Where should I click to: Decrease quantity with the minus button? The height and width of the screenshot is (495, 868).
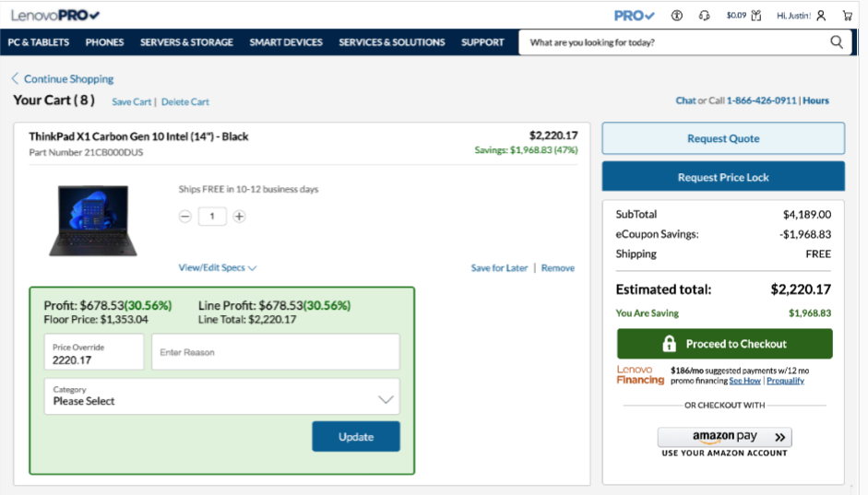point(184,217)
